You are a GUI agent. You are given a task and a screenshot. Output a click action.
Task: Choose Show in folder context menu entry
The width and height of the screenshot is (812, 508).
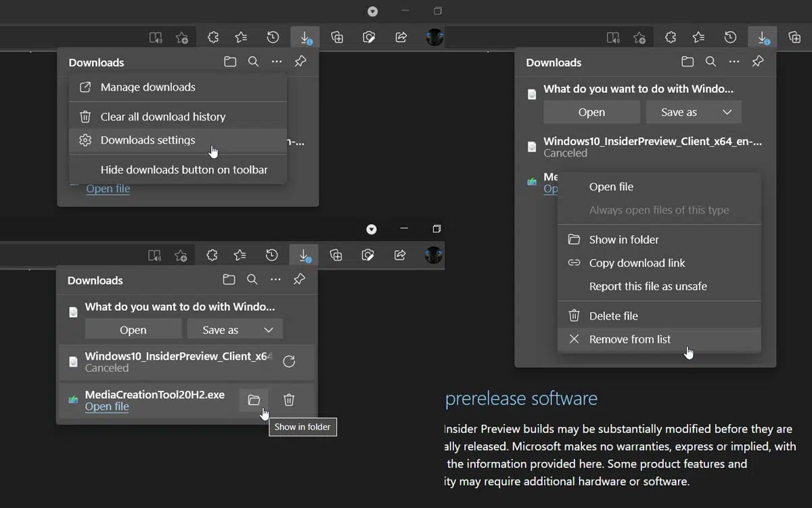pos(659,240)
